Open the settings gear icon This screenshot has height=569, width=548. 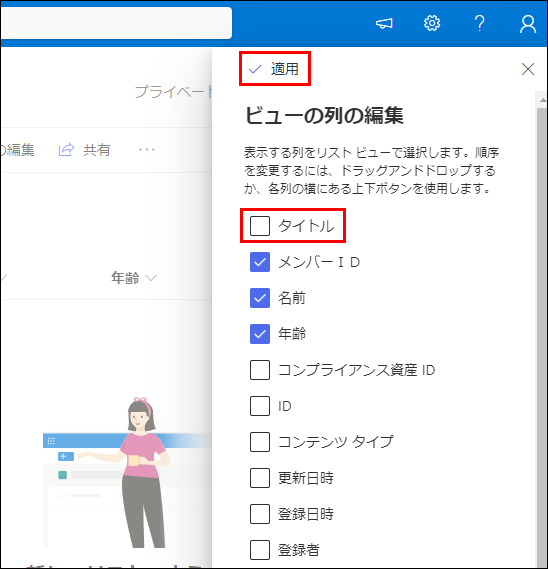coord(432,24)
